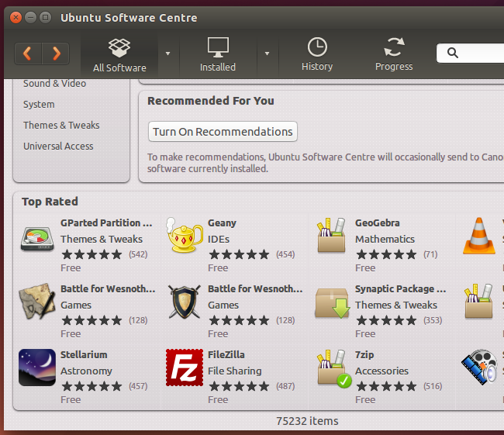Go forward with the right arrow button
Screen dimensions: 504x435
[x=56, y=54]
